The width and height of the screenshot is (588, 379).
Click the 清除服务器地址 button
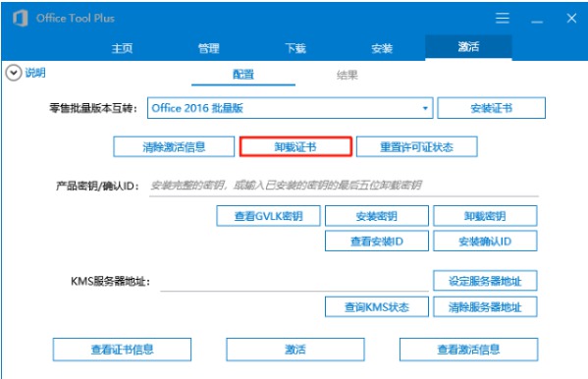[x=485, y=307]
